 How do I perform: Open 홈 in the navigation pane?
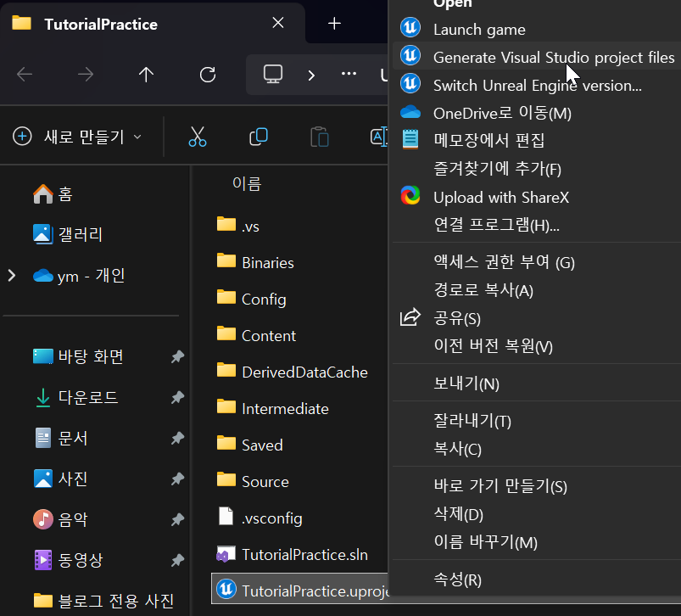pyautogui.click(x=53, y=193)
